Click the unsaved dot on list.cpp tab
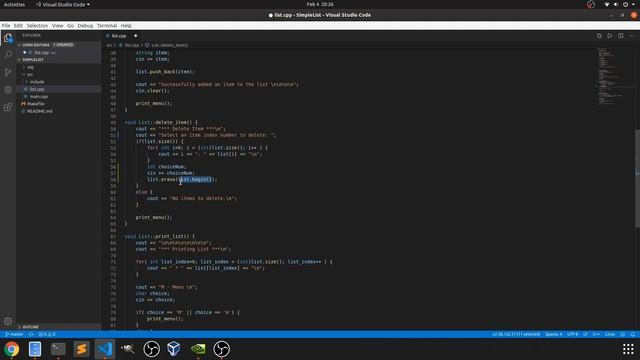Image resolution: width=640 pixels, height=360 pixels. 136,36
